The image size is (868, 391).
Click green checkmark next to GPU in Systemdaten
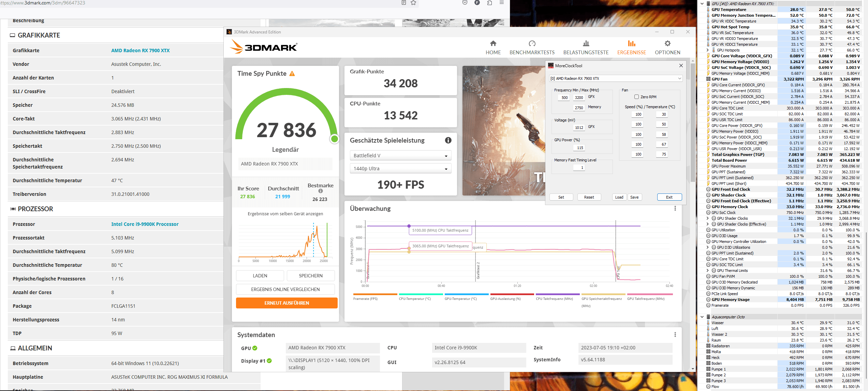coord(255,348)
